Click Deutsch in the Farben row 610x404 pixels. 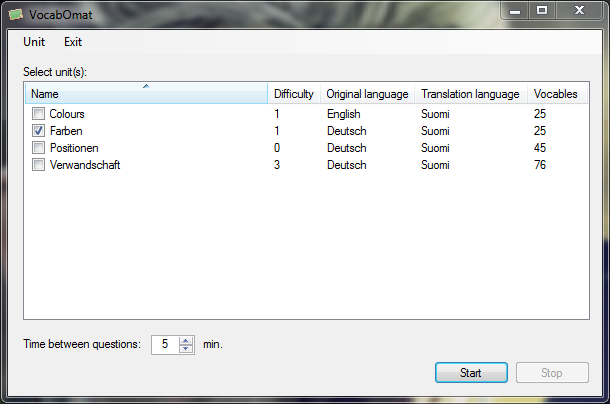[x=347, y=131]
